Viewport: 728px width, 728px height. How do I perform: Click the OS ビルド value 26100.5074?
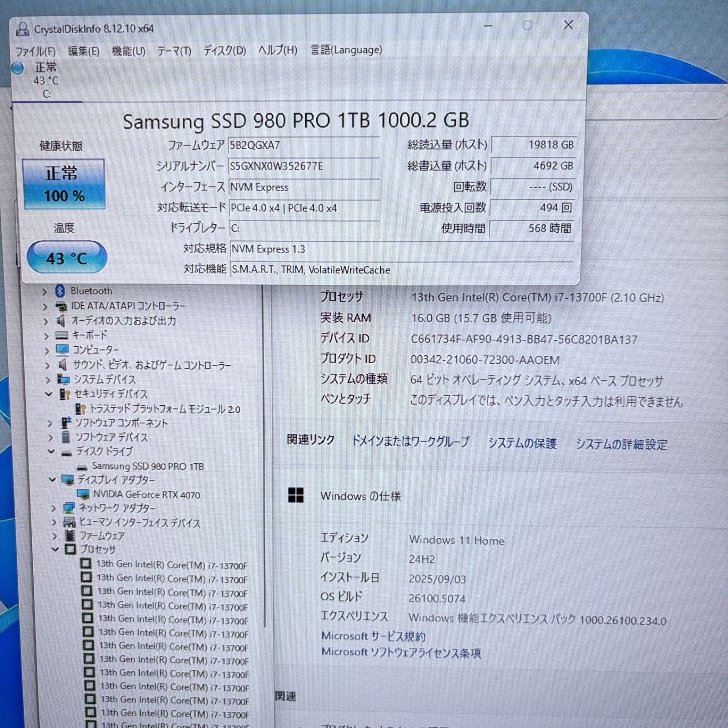pos(437,598)
